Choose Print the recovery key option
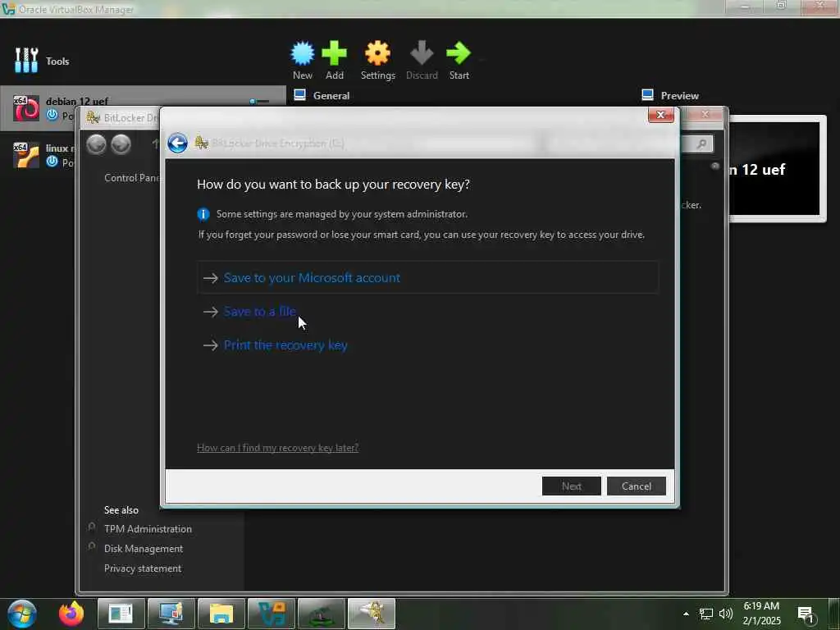This screenshot has width=840, height=630. (276, 345)
